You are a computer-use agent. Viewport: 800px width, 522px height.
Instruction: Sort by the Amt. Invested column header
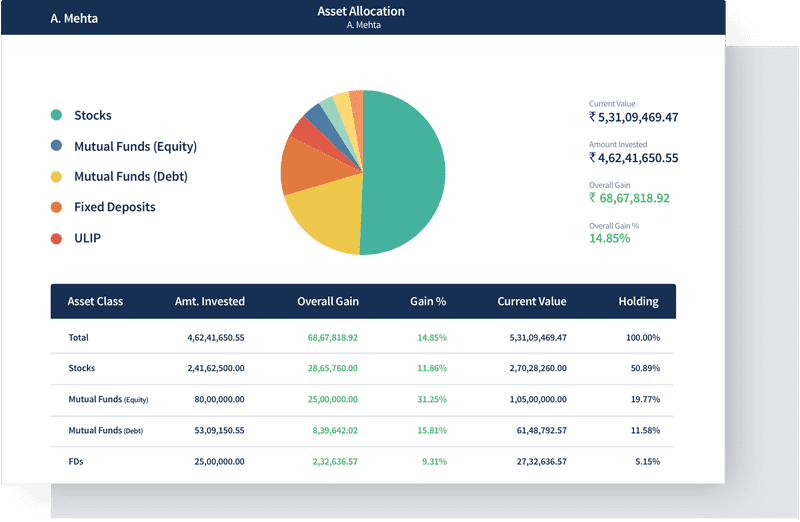pos(210,302)
